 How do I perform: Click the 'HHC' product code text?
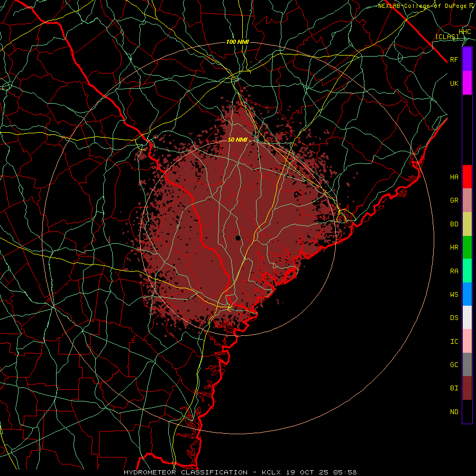coord(464,32)
